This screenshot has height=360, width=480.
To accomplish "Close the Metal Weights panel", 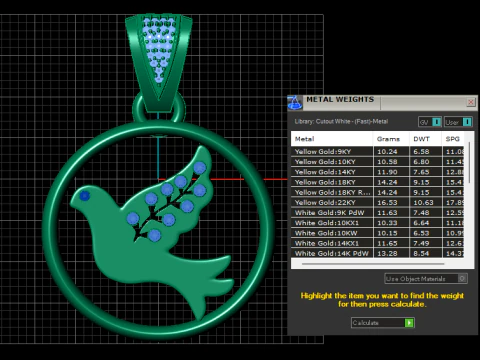I will [471, 102].
